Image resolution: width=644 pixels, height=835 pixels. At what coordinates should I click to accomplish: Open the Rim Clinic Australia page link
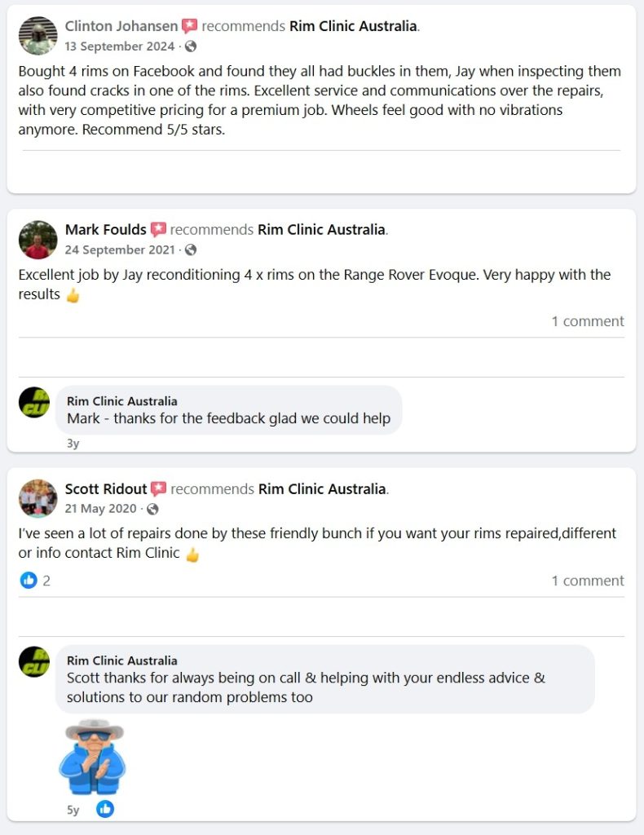coord(353,25)
